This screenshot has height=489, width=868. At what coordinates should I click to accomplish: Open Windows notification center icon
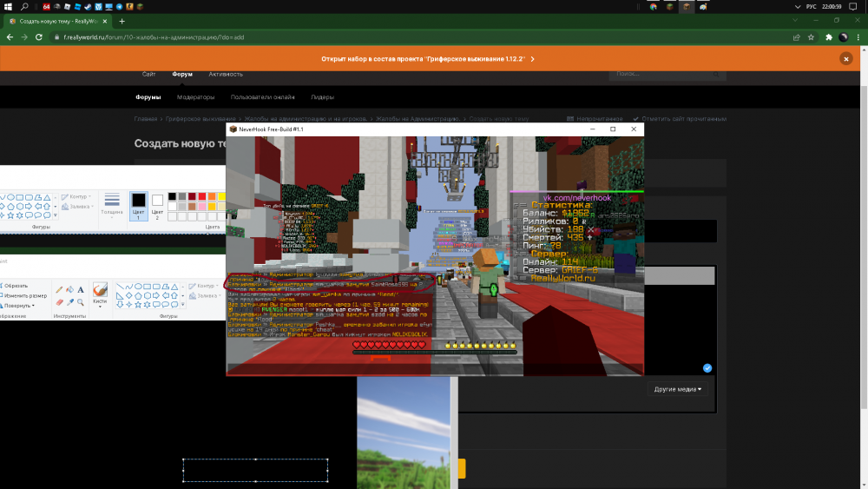tap(853, 7)
